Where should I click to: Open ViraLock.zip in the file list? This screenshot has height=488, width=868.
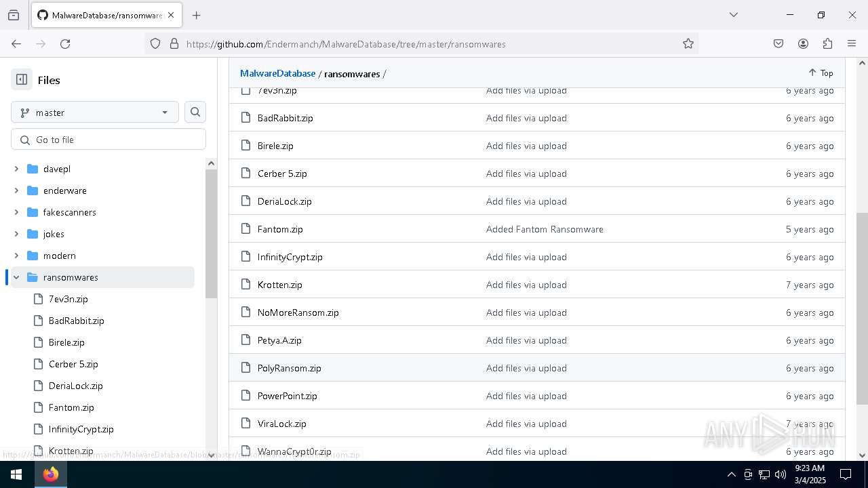tap(281, 424)
